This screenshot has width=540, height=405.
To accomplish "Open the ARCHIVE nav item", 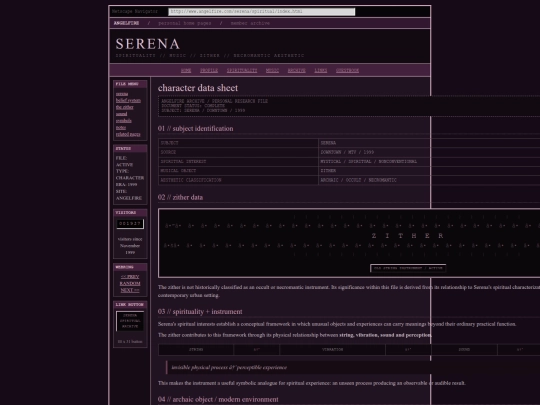I will (x=297, y=70).
